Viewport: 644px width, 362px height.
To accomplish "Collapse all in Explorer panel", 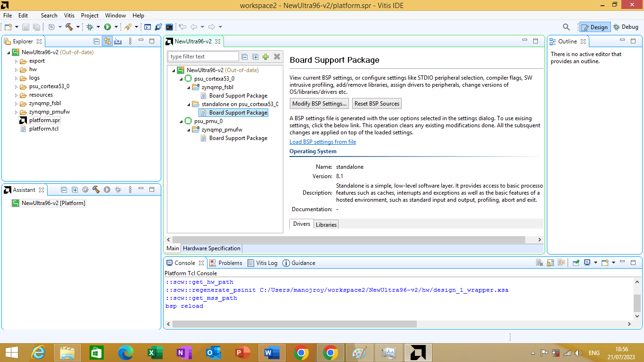I will click(x=97, y=41).
